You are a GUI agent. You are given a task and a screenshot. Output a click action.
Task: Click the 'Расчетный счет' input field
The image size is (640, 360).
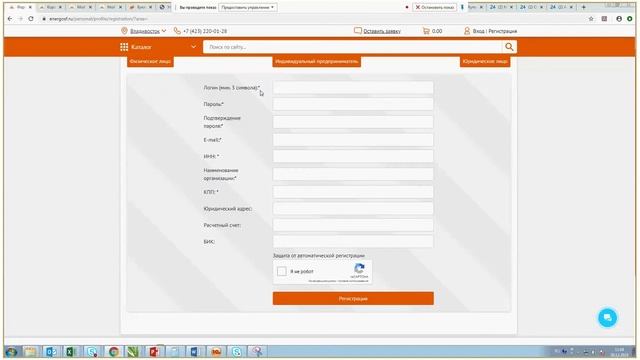353,225
